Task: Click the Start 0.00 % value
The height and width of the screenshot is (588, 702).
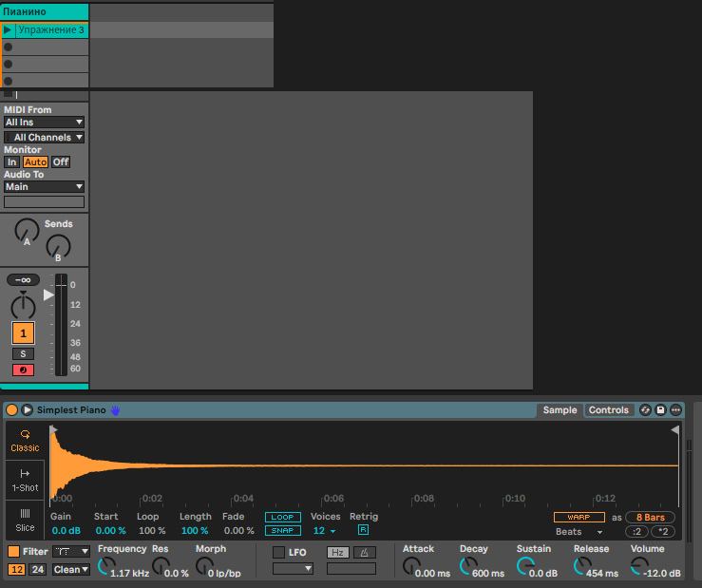Action: pos(110,531)
